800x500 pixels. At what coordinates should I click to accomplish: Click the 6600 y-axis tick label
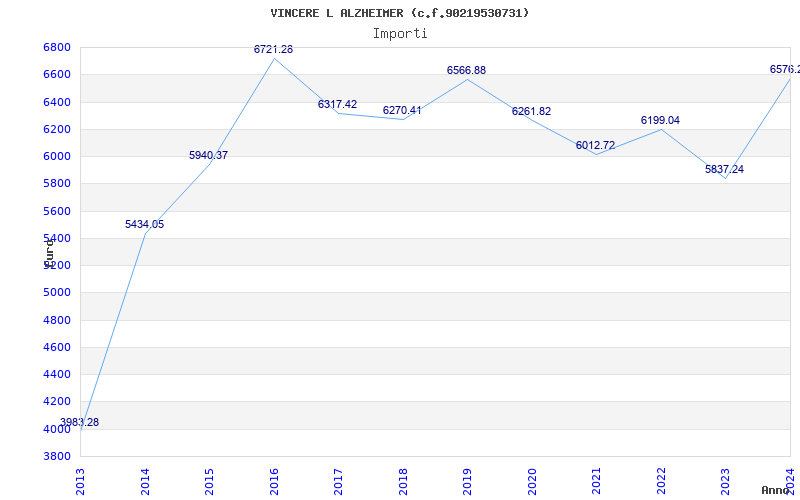pyautogui.click(x=57, y=74)
